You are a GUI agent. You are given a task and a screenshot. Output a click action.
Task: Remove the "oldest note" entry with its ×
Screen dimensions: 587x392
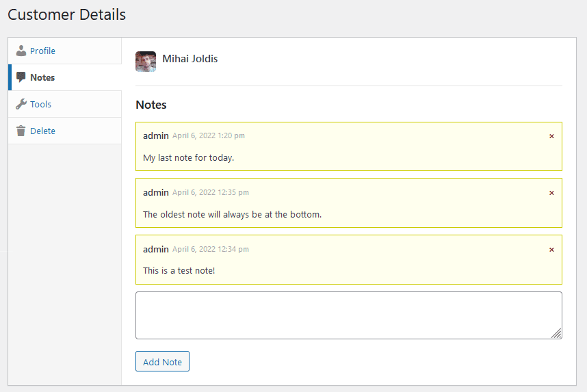pyautogui.click(x=551, y=193)
